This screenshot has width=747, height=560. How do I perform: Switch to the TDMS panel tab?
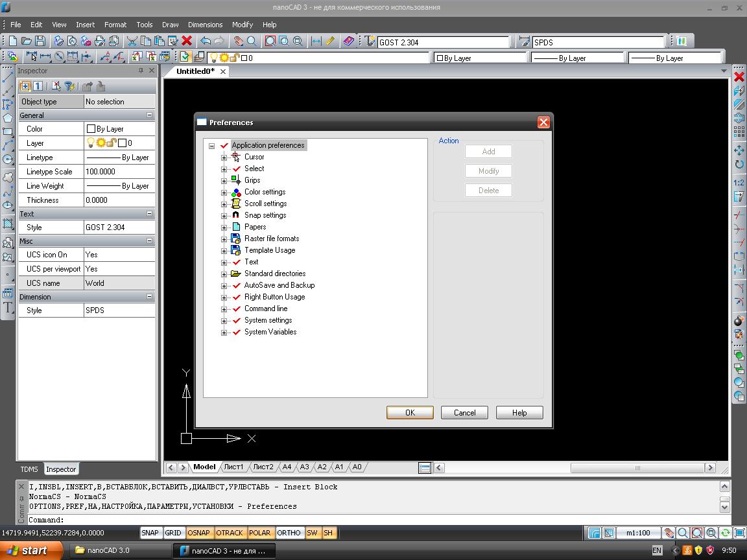29,469
